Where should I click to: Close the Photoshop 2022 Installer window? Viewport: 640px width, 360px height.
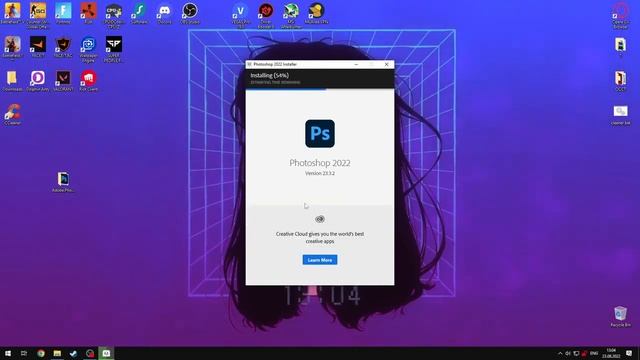coord(386,64)
